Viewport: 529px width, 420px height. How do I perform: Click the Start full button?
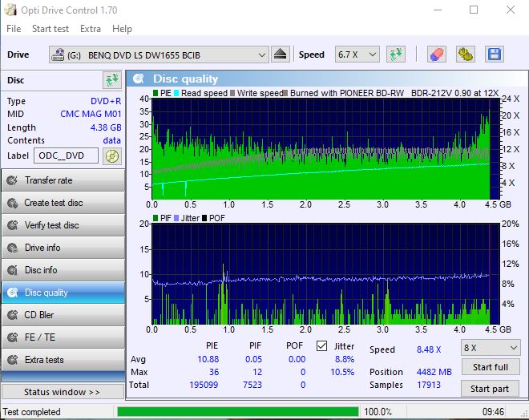click(491, 368)
